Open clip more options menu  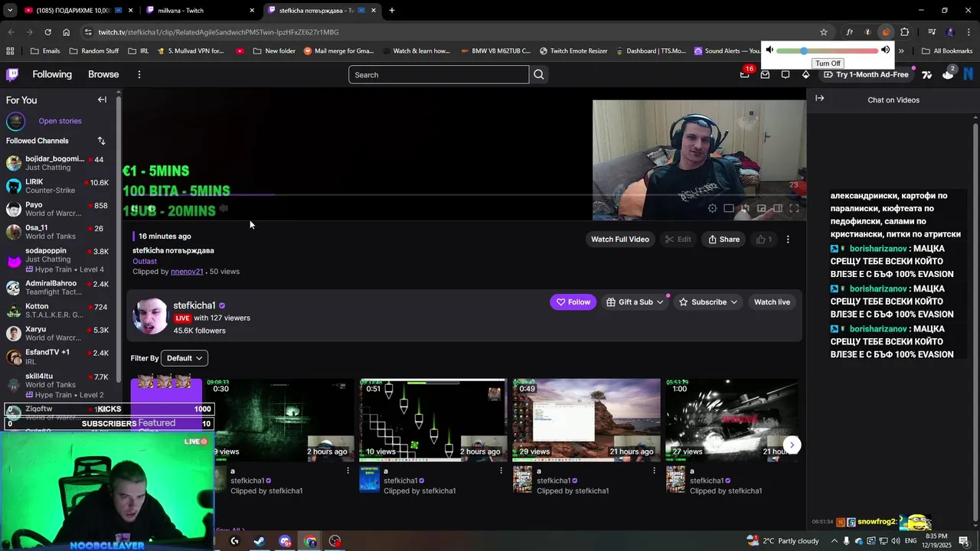coord(788,240)
